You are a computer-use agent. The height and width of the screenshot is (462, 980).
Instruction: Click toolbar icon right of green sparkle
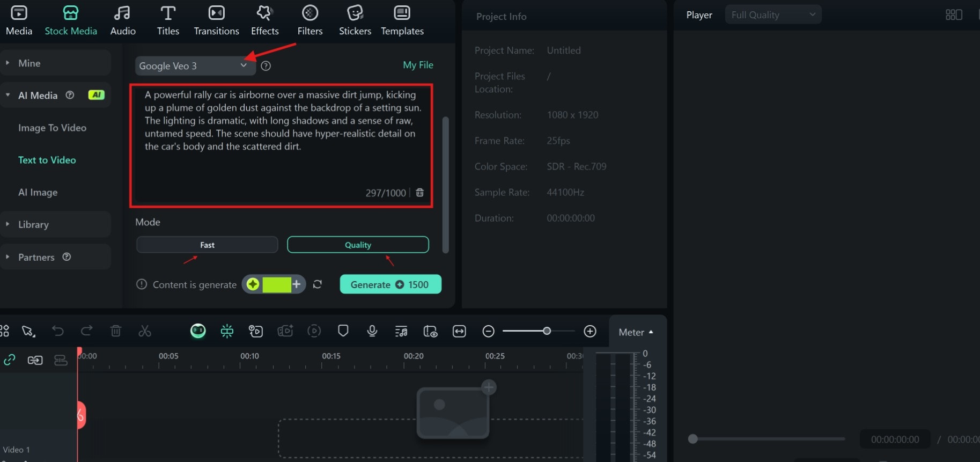(256, 331)
